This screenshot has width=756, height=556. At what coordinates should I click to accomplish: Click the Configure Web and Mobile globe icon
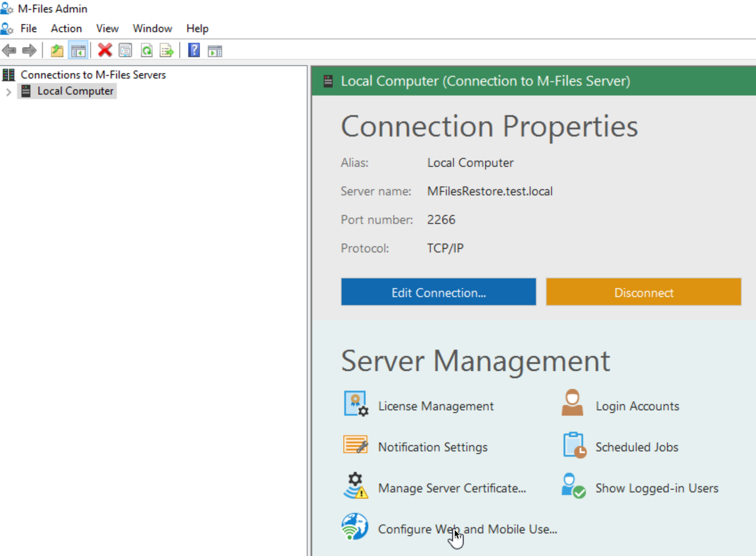[355, 526]
